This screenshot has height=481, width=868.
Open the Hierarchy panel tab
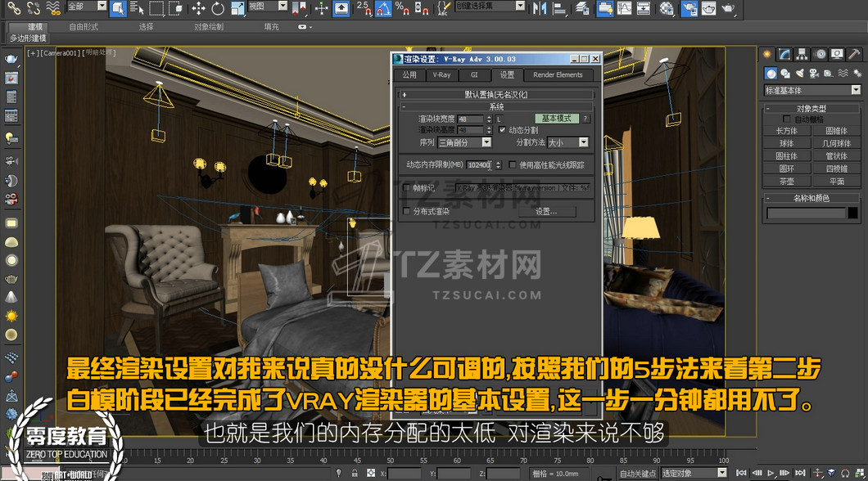point(802,54)
